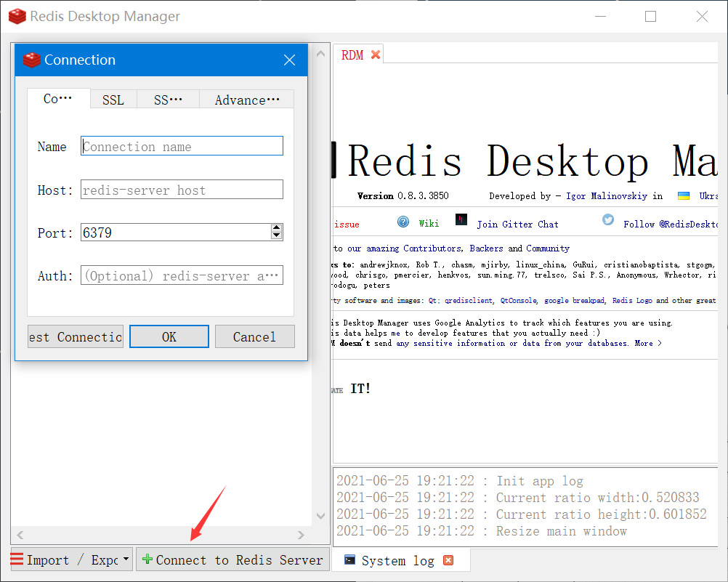Click the Twitter bird icon
The width and height of the screenshot is (728, 582).
pos(607,219)
